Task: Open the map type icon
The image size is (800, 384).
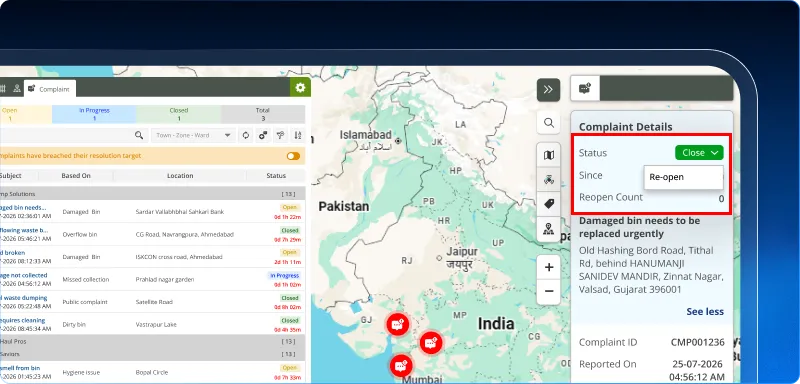Action: click(548, 155)
